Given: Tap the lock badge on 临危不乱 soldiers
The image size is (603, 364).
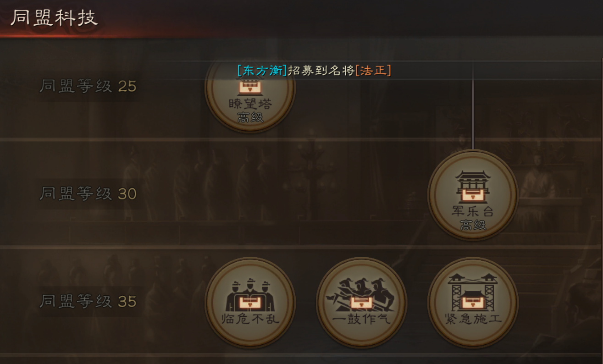Looking at the screenshot, I should coord(250,303).
